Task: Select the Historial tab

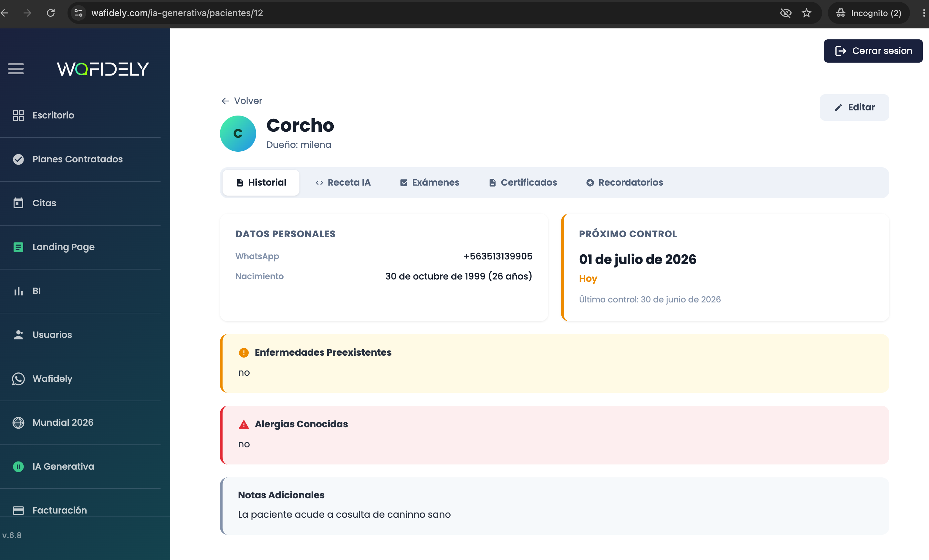Action: 261,182
